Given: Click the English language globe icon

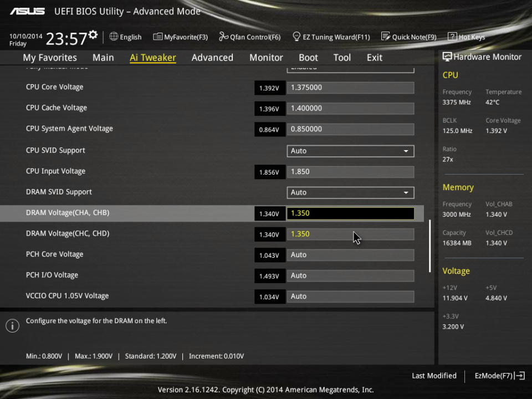Looking at the screenshot, I should 114,37.
